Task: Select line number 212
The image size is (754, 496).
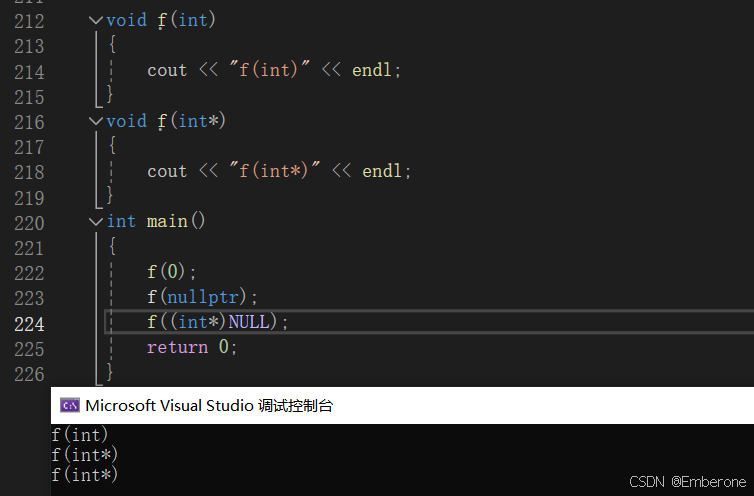Action: click(29, 21)
